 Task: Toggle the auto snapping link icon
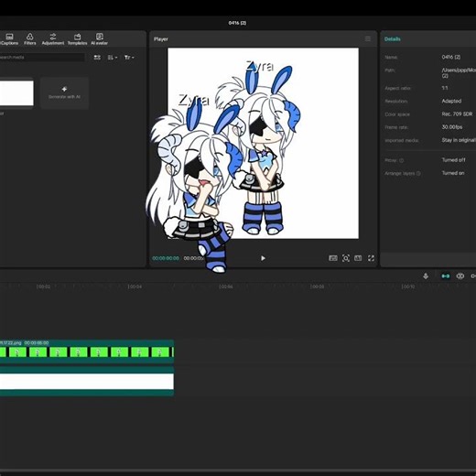point(460,276)
